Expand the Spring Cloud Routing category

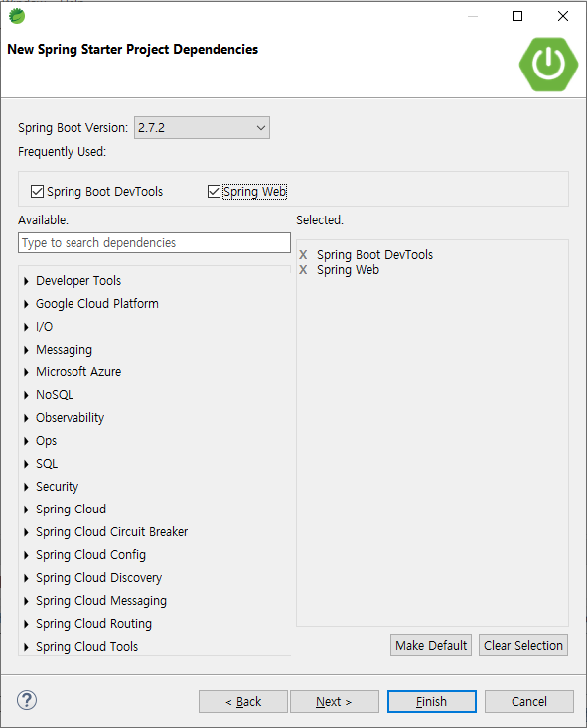26,624
